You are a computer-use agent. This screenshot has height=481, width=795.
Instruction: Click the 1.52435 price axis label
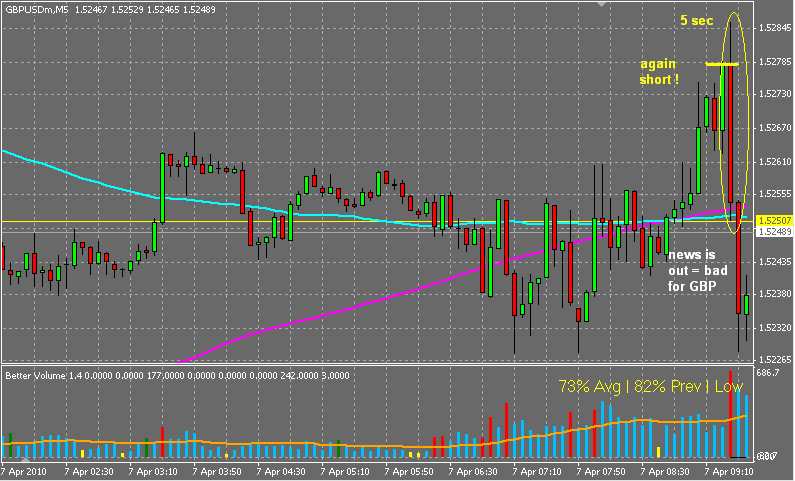click(774, 262)
